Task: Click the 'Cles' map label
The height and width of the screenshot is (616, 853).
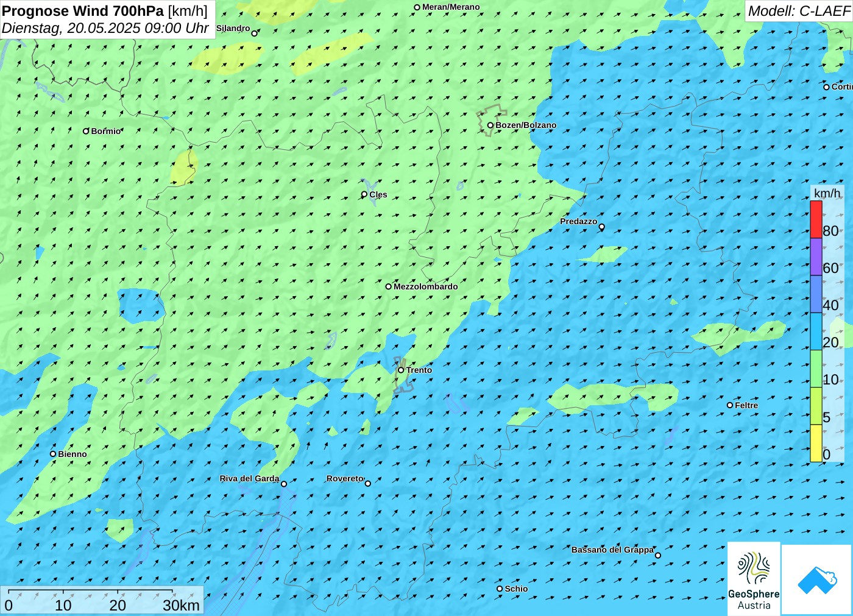Action: 378,194
